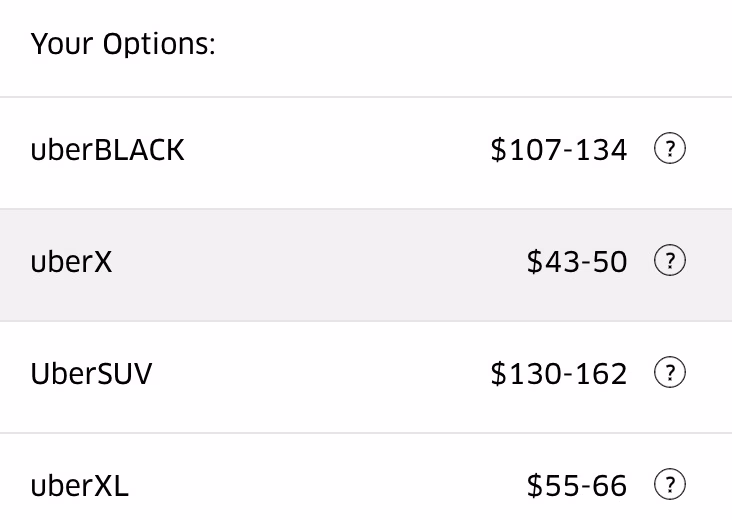
Task: Click the question mark beside uberX price
Action: [x=669, y=262]
